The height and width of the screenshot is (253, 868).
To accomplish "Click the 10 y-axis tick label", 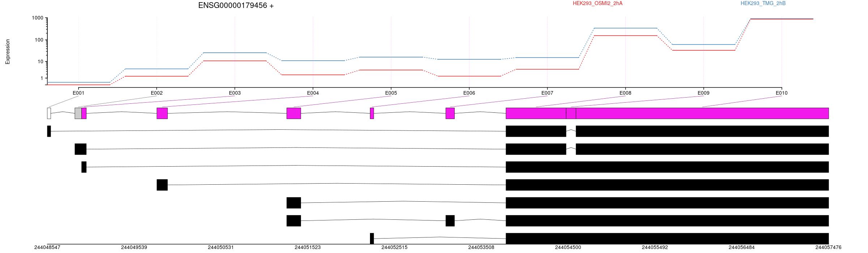I will pyautogui.click(x=41, y=61).
